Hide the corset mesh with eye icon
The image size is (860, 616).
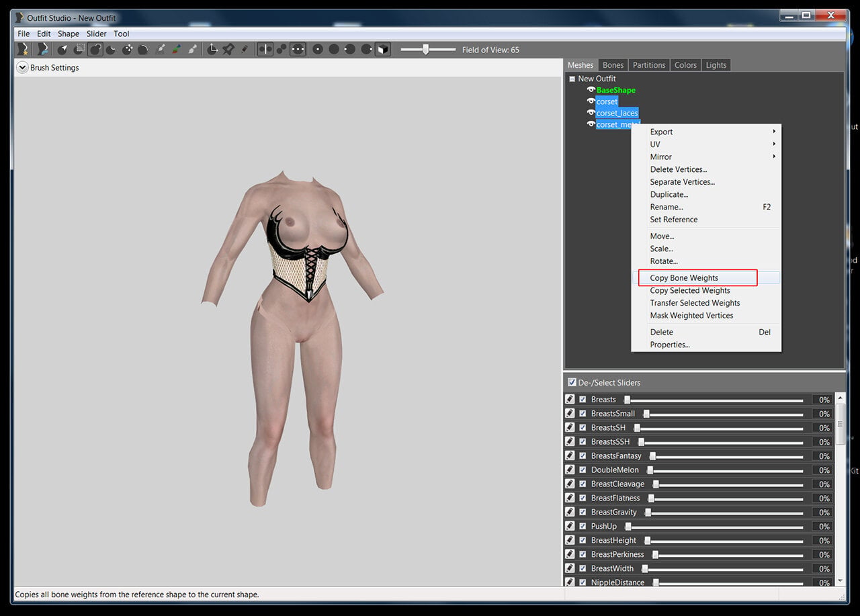(x=591, y=101)
